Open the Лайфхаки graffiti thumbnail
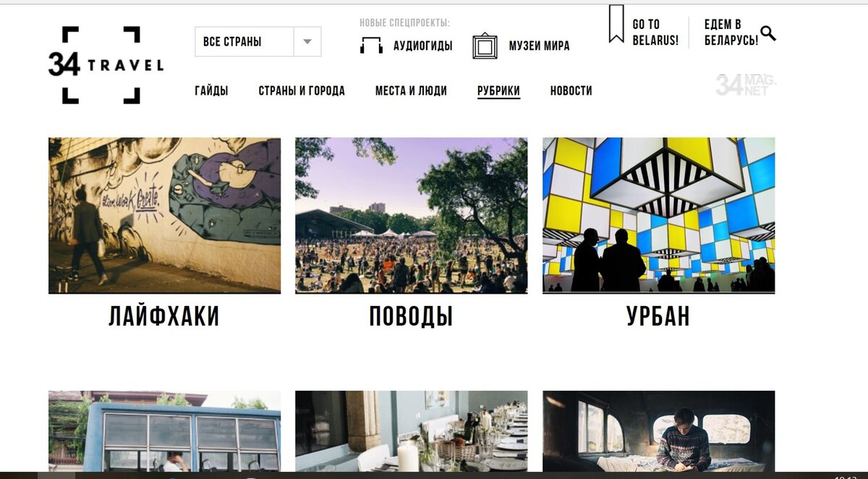Screen dimensions: 868x479 click(x=164, y=216)
